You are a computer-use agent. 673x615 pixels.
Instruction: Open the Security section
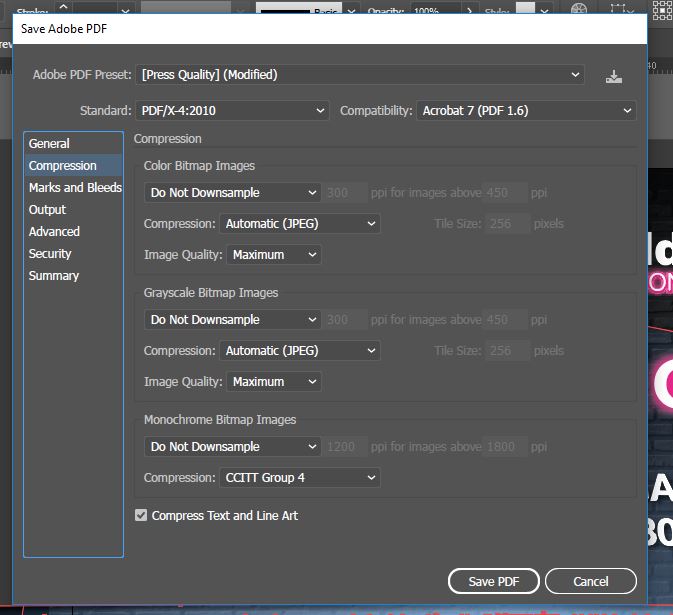(x=50, y=254)
